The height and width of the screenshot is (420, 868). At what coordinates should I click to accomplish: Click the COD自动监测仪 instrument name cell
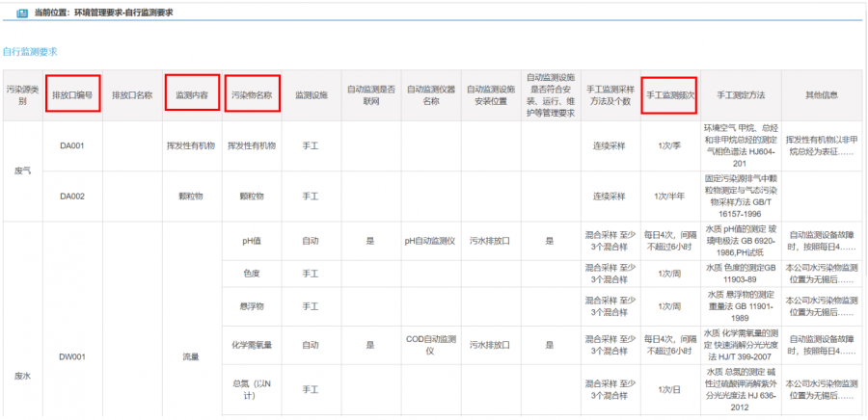430,344
